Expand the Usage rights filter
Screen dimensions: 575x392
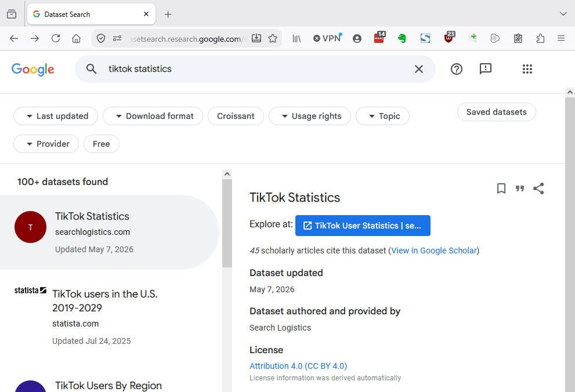[x=310, y=116]
